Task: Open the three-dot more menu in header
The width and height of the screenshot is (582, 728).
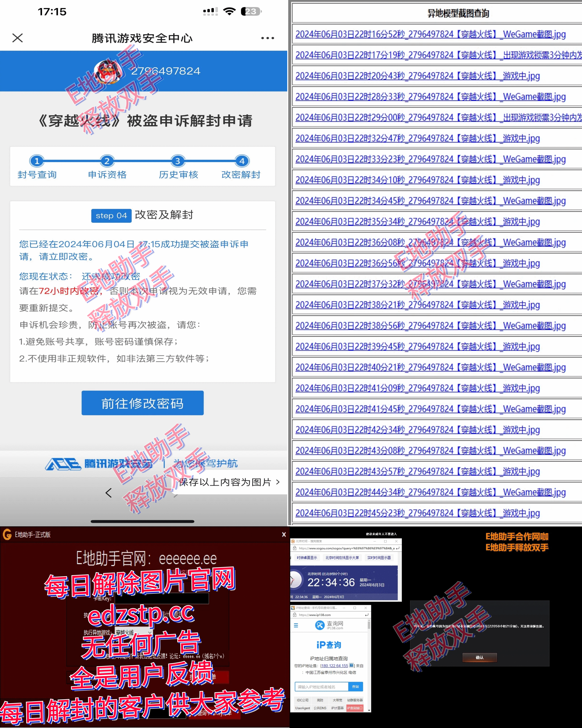Action: pyautogui.click(x=268, y=38)
